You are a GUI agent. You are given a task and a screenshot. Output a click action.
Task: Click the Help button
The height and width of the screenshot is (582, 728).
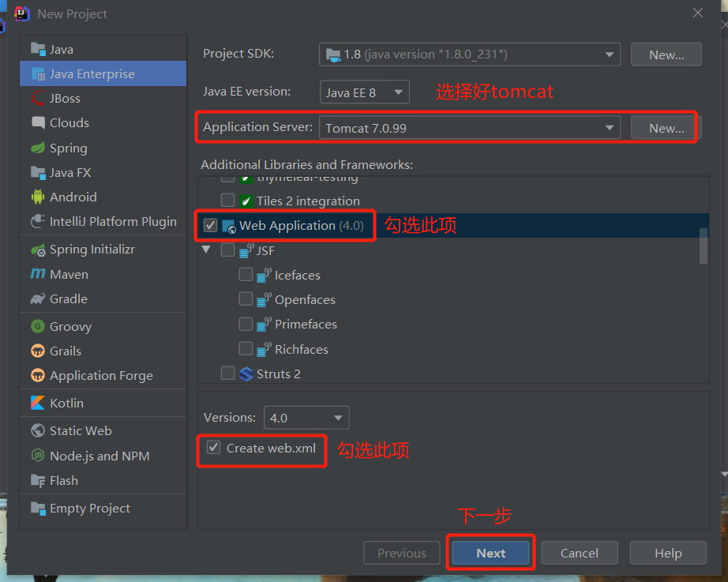click(668, 553)
